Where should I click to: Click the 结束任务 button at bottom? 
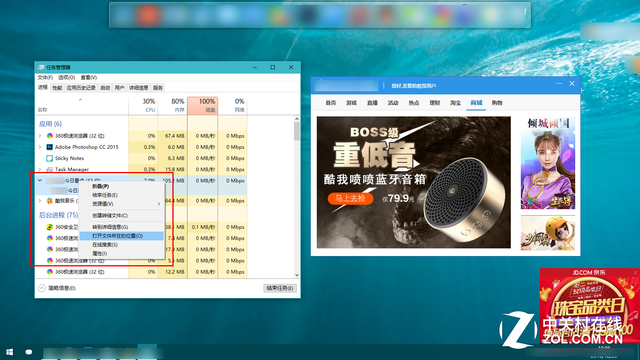[280, 288]
